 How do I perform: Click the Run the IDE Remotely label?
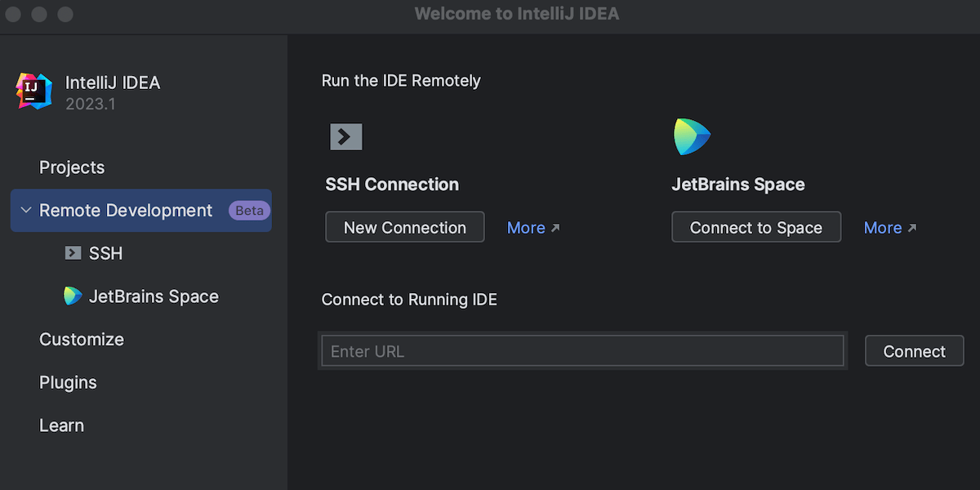coord(401,81)
